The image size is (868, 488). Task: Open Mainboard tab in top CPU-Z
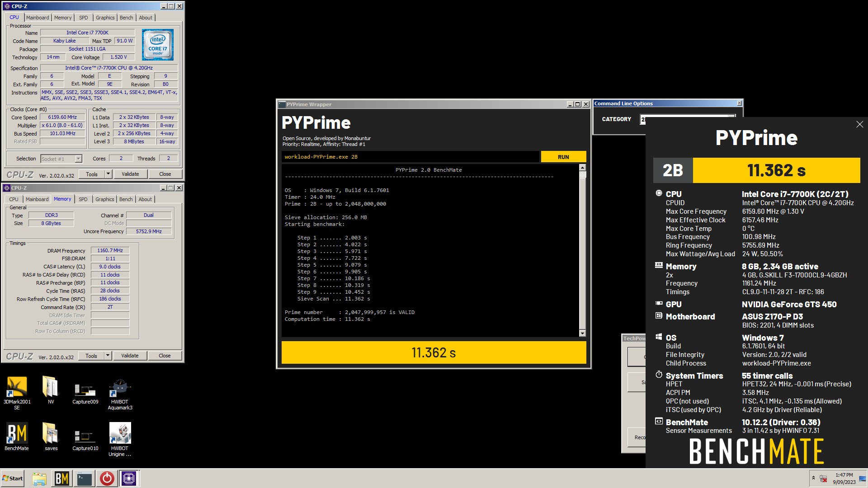pyautogui.click(x=38, y=18)
